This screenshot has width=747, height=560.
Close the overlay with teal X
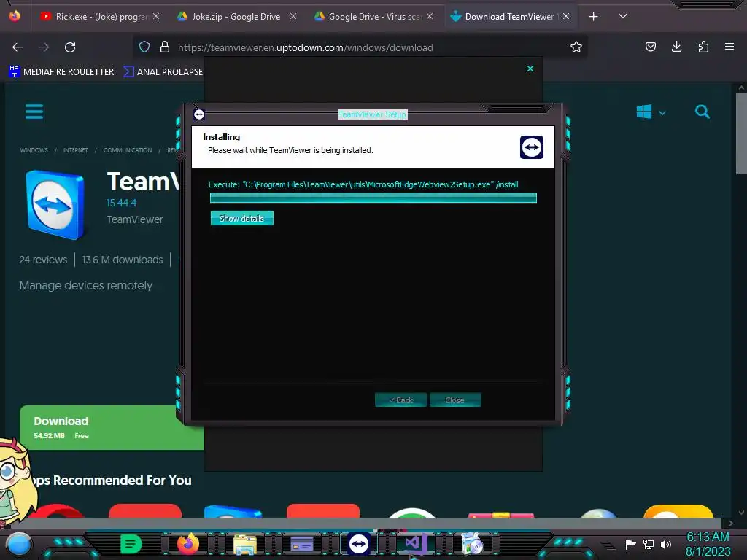(530, 69)
